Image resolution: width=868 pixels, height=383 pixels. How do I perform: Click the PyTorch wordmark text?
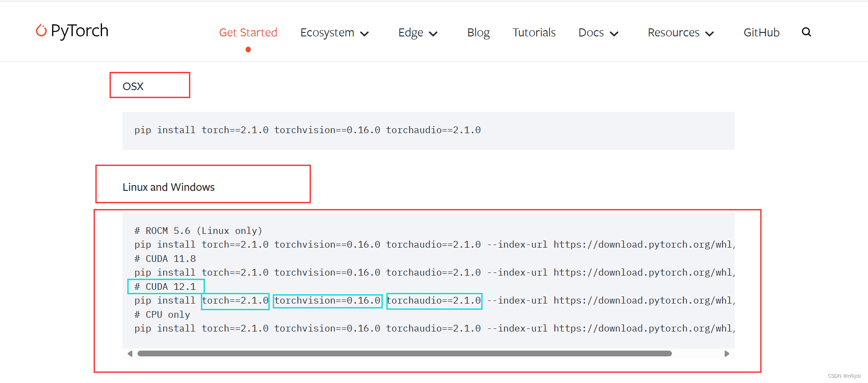tap(79, 31)
